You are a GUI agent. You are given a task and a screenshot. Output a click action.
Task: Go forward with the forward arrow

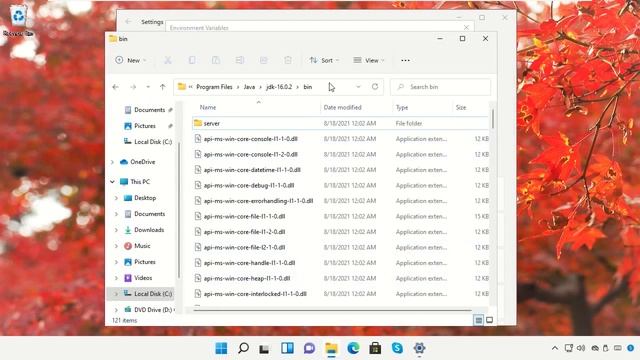pos(133,87)
